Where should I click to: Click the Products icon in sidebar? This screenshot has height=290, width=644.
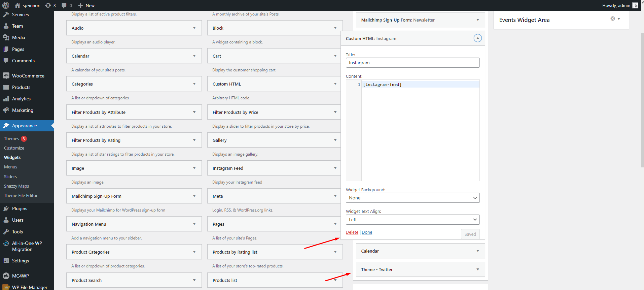coord(6,87)
